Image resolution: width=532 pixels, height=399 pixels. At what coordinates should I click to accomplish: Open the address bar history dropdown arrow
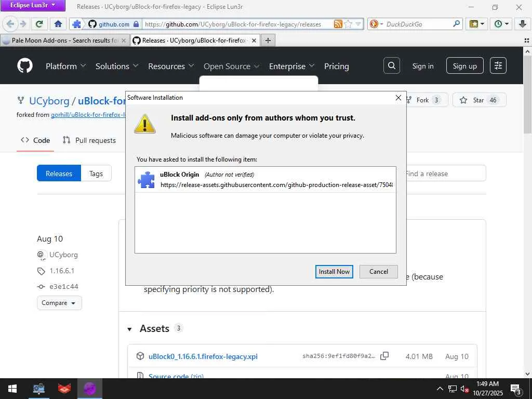click(358, 24)
